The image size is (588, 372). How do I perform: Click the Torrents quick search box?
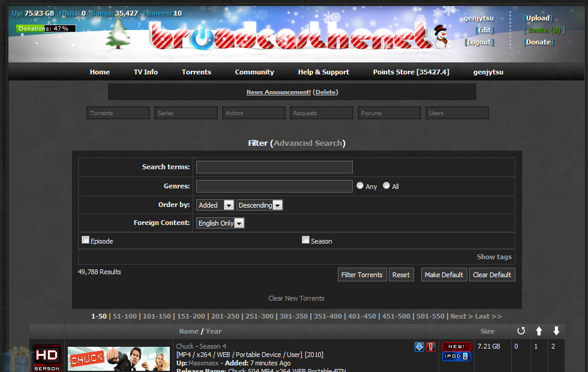pos(118,113)
